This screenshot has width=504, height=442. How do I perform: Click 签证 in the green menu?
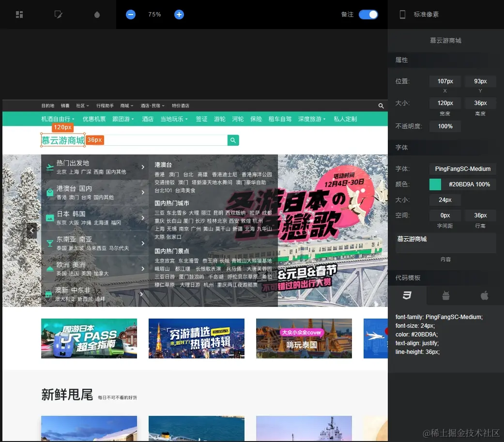pyautogui.click(x=201, y=119)
